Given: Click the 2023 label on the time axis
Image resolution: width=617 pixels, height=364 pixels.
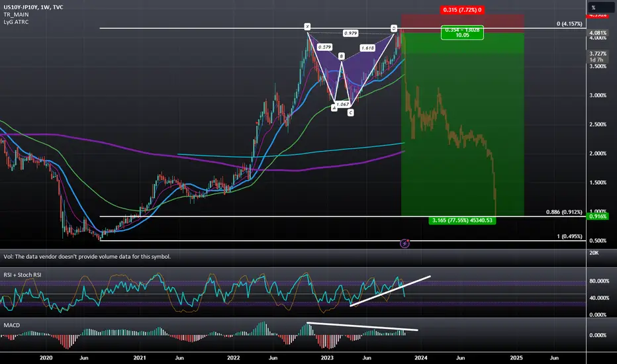Looking at the screenshot, I should pos(327,358).
